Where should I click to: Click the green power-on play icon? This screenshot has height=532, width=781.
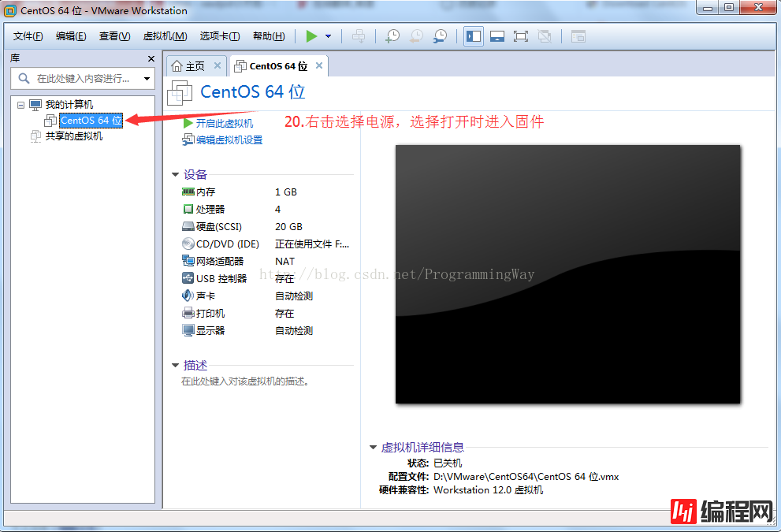(x=312, y=36)
